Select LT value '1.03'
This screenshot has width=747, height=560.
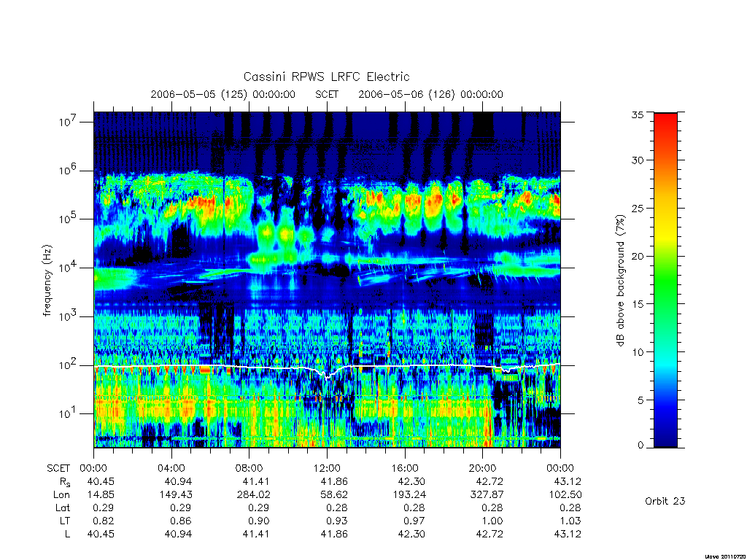pos(570,521)
